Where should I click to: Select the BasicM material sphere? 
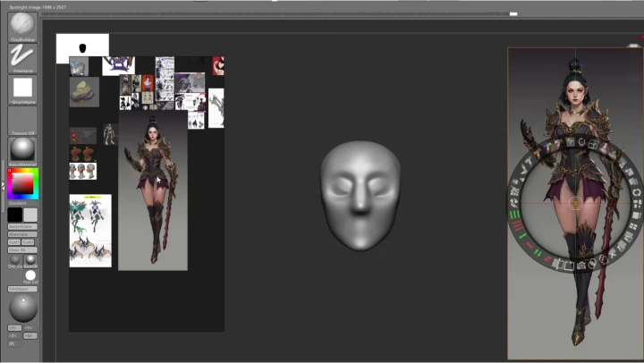coord(30,259)
